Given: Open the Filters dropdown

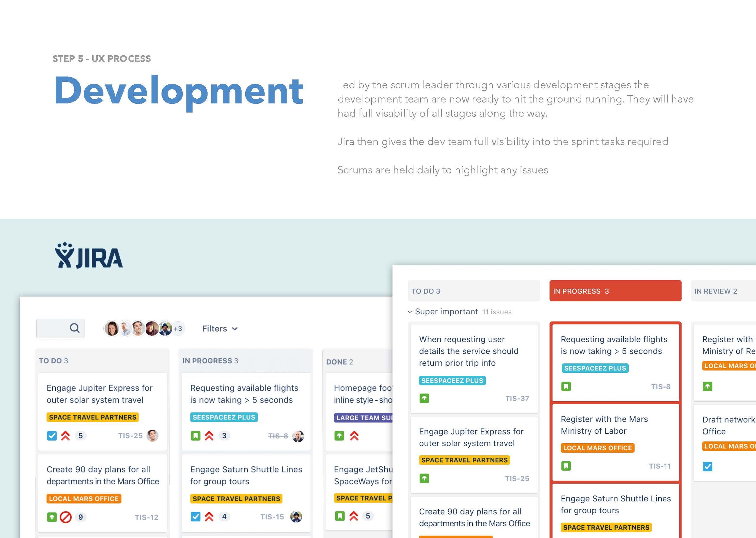Looking at the screenshot, I should [x=220, y=329].
